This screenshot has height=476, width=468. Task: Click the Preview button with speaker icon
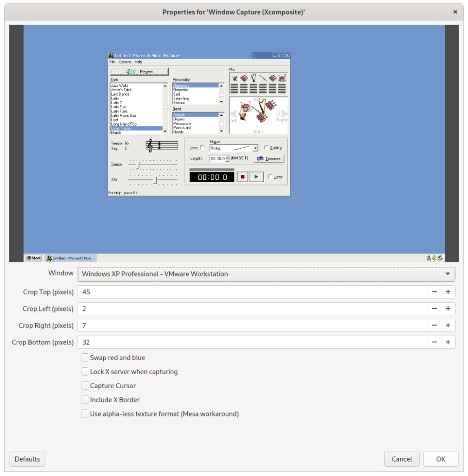pos(139,72)
